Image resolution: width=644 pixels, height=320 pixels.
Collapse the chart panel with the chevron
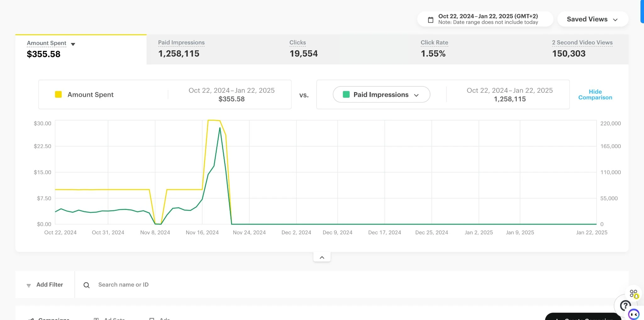pos(322,257)
